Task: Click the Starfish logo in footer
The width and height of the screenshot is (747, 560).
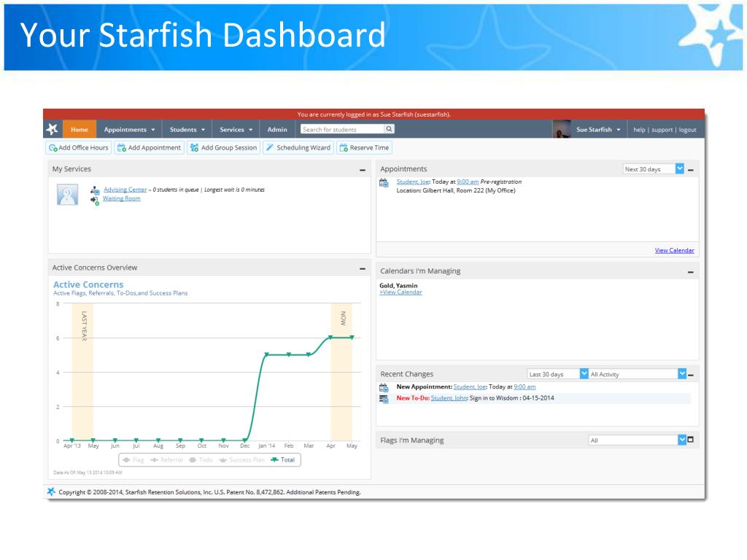Action: 52,491
